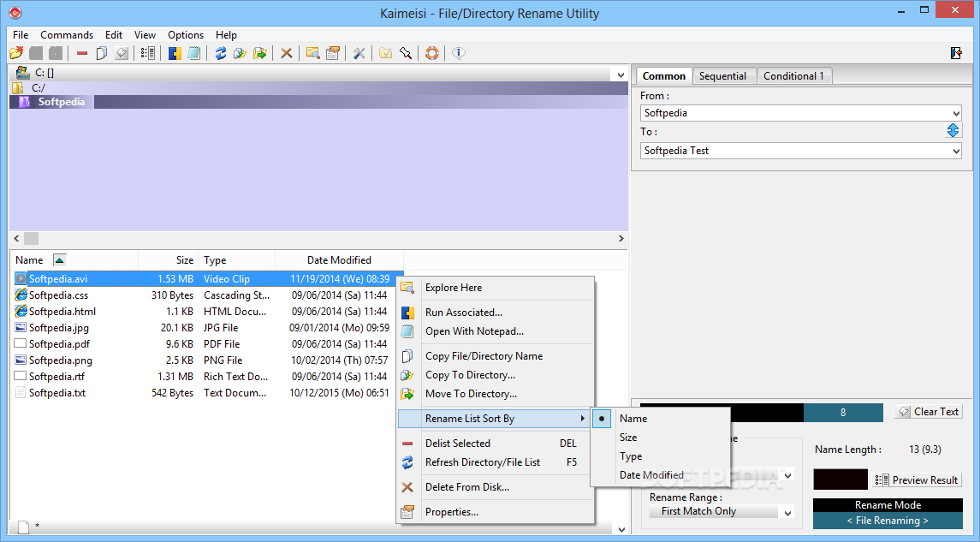Click the wrench and screwdriver options icon
980x542 pixels.
[x=359, y=53]
